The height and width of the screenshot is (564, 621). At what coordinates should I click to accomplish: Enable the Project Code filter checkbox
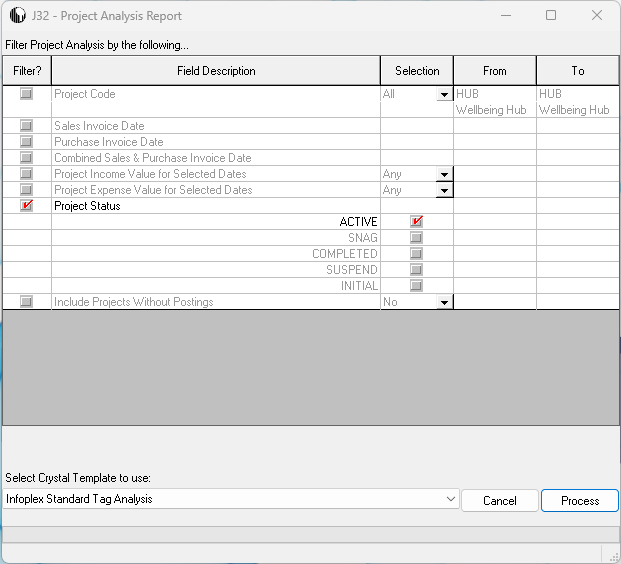[x=26, y=94]
